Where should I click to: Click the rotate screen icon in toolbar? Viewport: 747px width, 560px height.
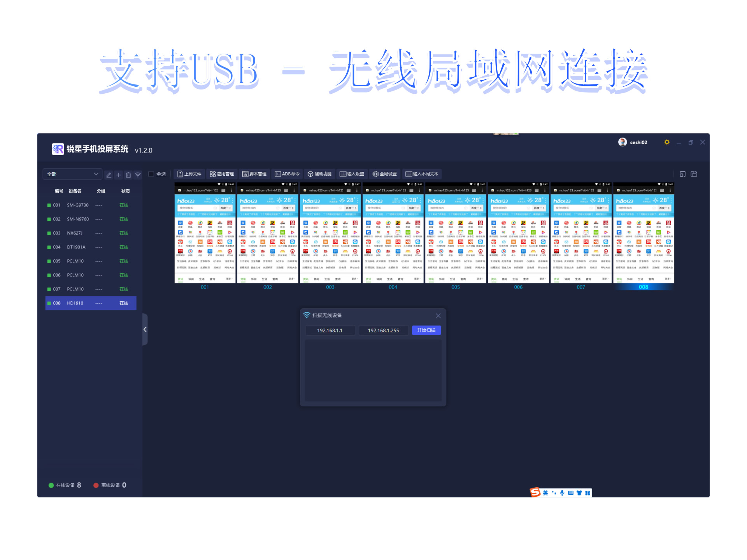pos(694,174)
